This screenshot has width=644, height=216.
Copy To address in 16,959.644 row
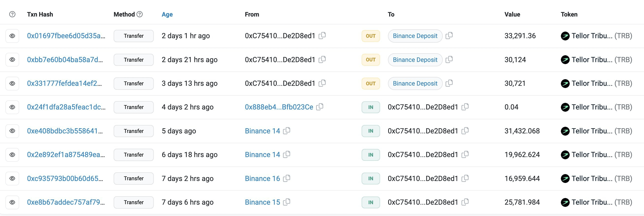[x=465, y=178]
